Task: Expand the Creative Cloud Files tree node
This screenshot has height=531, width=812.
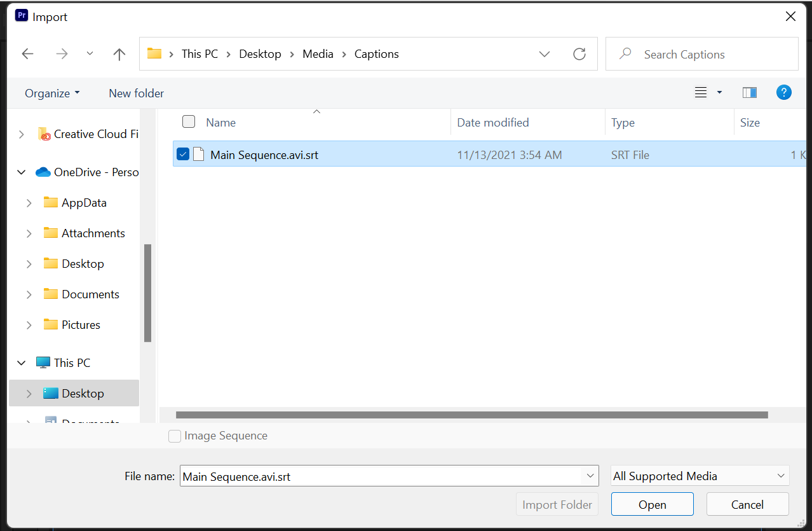Action: pos(22,134)
